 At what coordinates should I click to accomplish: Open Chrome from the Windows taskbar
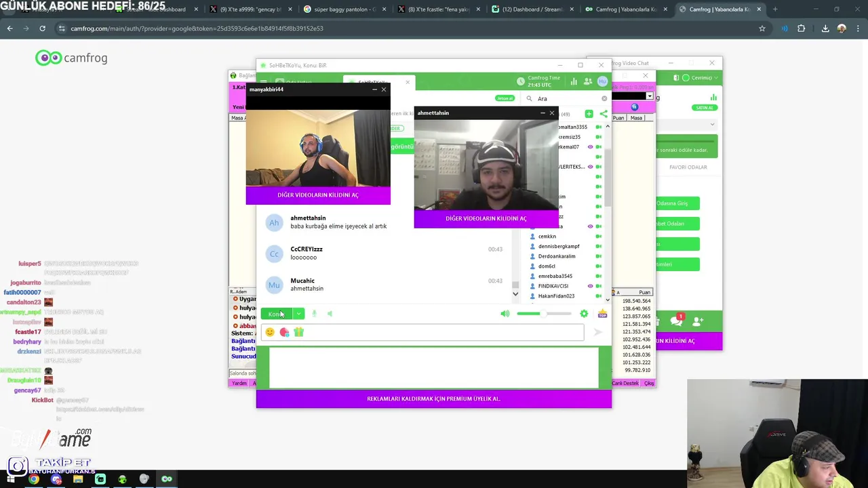click(x=34, y=479)
